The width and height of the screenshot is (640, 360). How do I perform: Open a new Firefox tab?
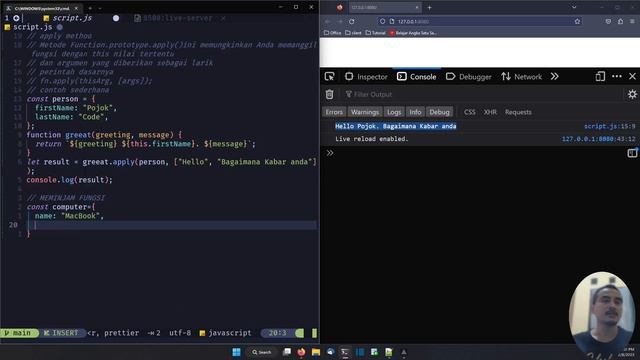(x=429, y=7)
